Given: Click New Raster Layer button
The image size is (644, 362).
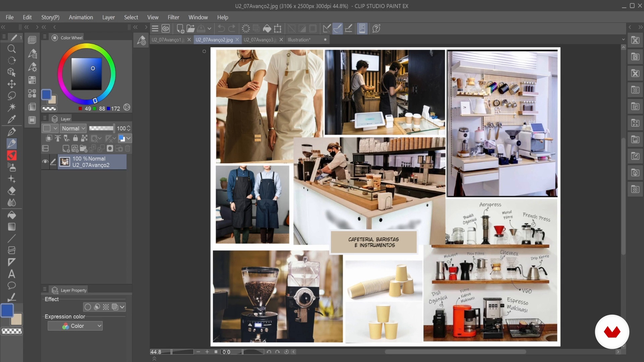Looking at the screenshot, I should click(66, 148).
